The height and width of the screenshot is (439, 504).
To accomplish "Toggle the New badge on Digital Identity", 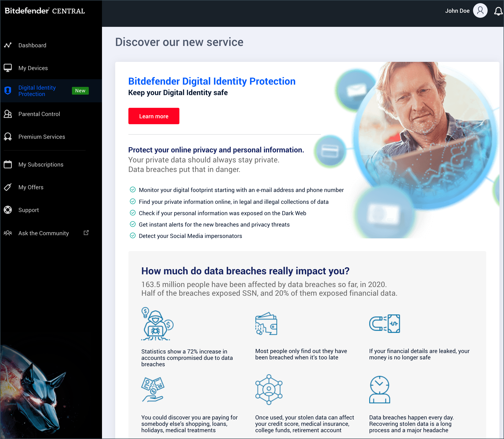I will click(x=81, y=90).
